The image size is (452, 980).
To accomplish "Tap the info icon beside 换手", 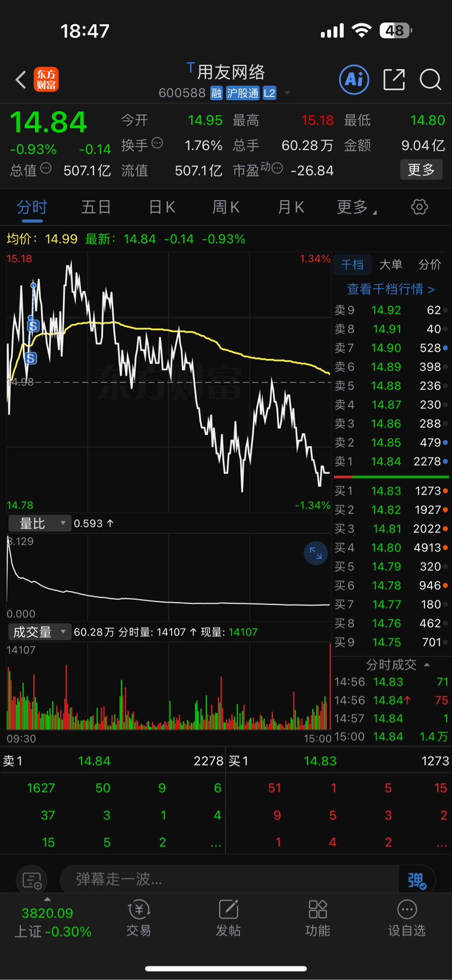I will click(x=157, y=143).
